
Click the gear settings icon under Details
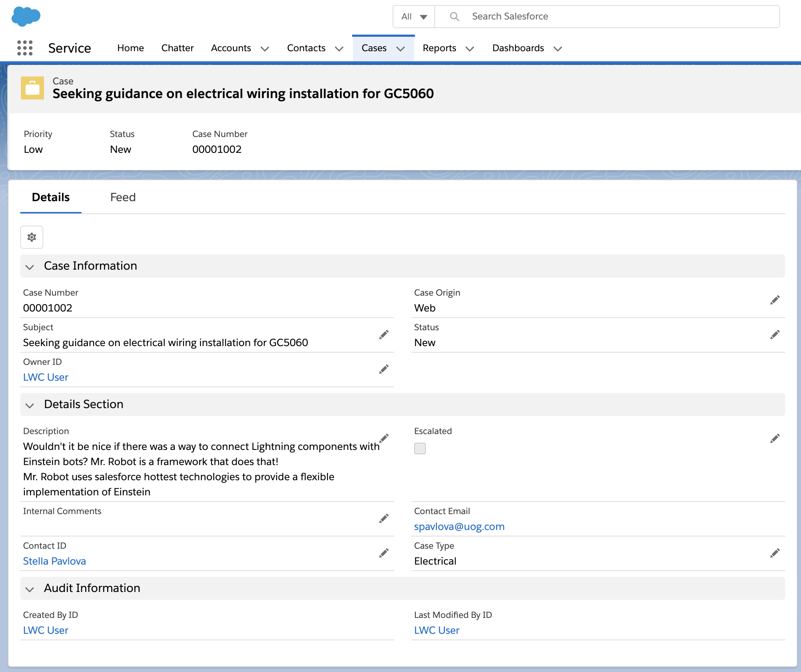pos(32,237)
